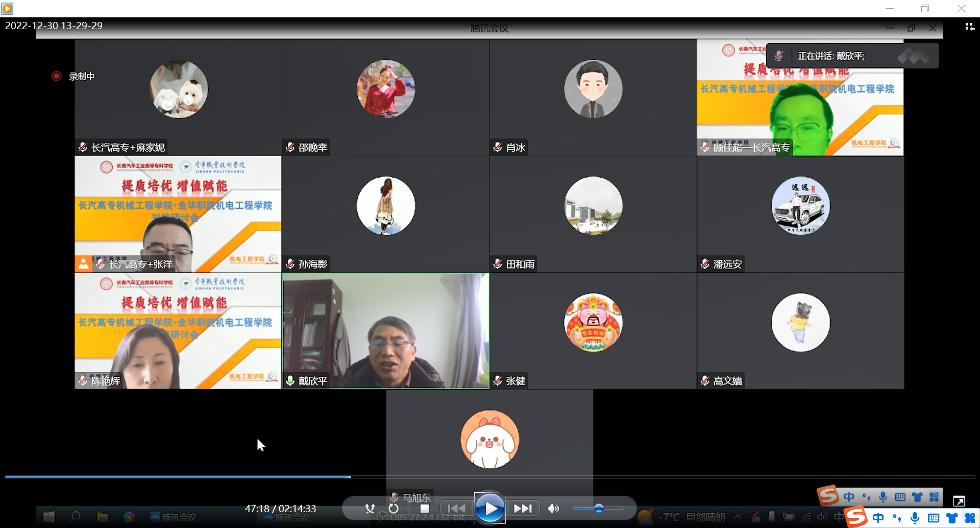Image resolution: width=980 pixels, height=528 pixels.
Task: Click the muted mic beside 田和雨
Action: coord(497,264)
